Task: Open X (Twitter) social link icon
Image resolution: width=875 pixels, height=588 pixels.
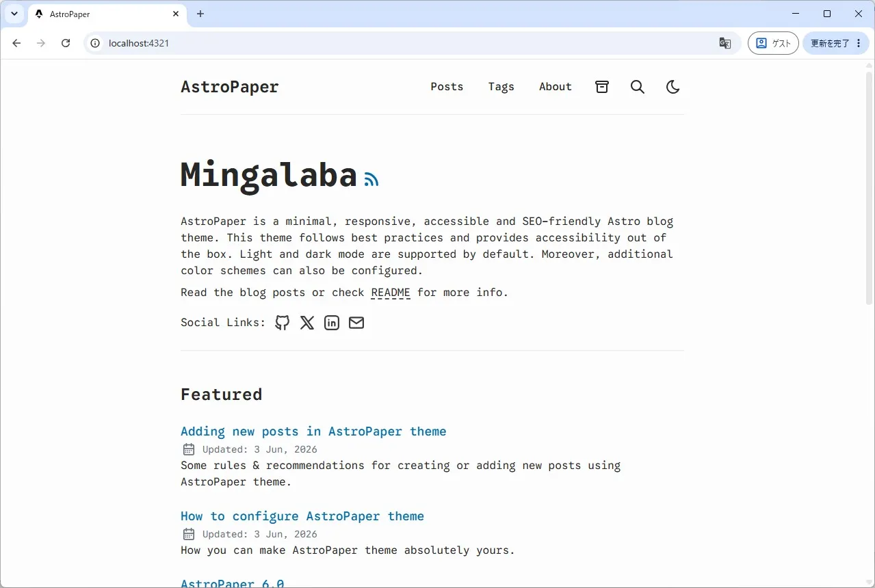Action: [x=307, y=323]
